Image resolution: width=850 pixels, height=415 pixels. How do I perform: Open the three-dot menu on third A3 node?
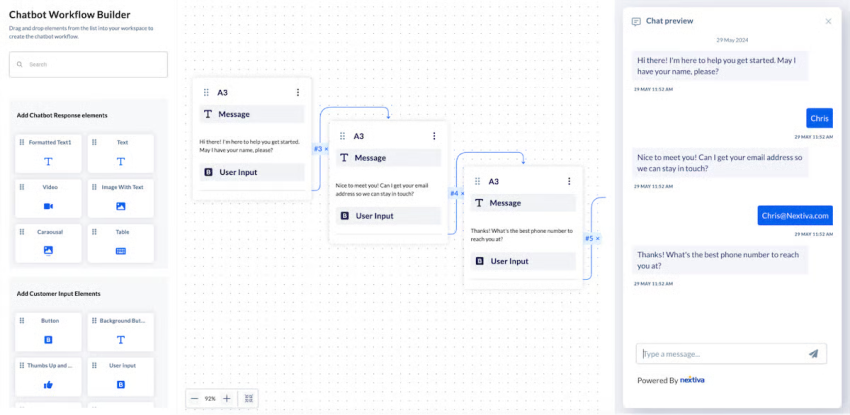pyautogui.click(x=569, y=181)
